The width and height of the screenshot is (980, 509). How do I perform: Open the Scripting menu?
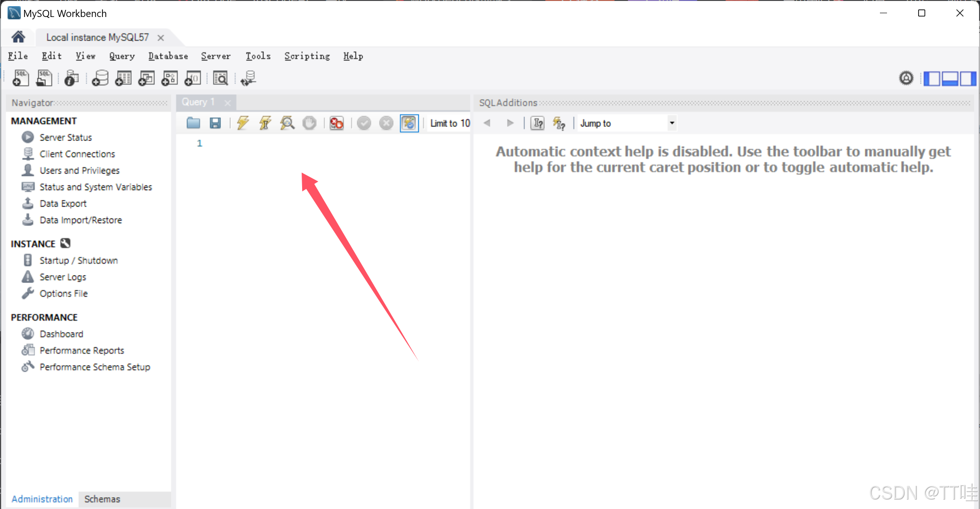click(307, 56)
